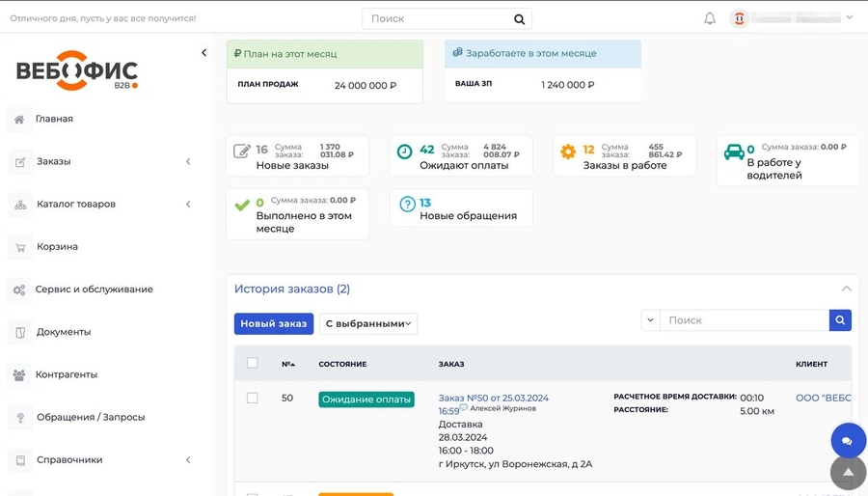Go to "Документы" in the sidebar

pos(63,332)
